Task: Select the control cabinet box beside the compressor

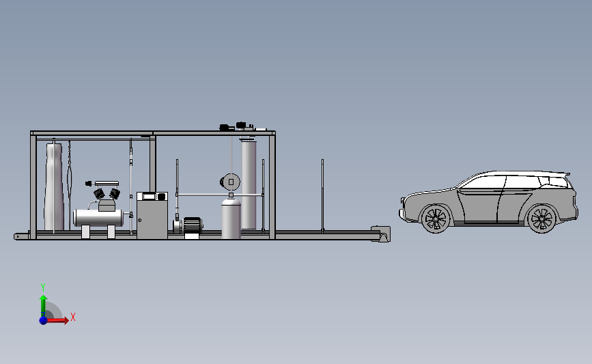Action: (152, 215)
